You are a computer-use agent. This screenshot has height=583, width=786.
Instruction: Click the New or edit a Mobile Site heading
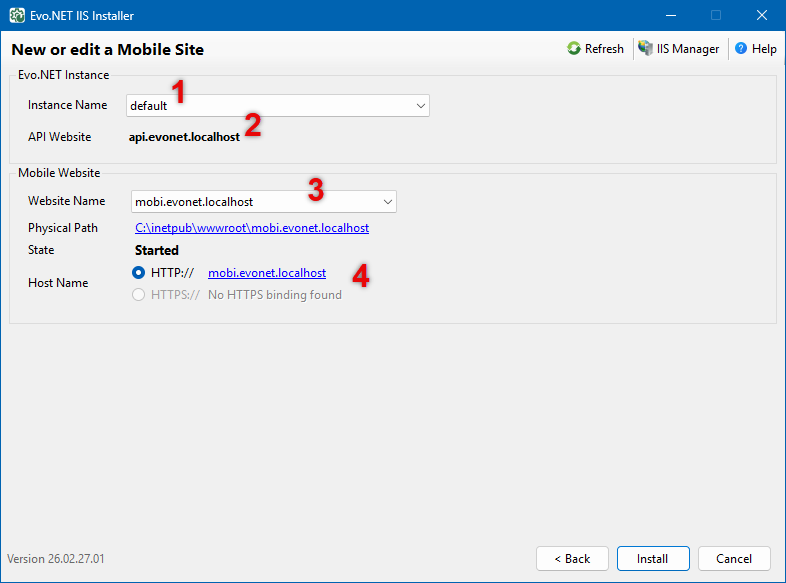click(x=108, y=50)
